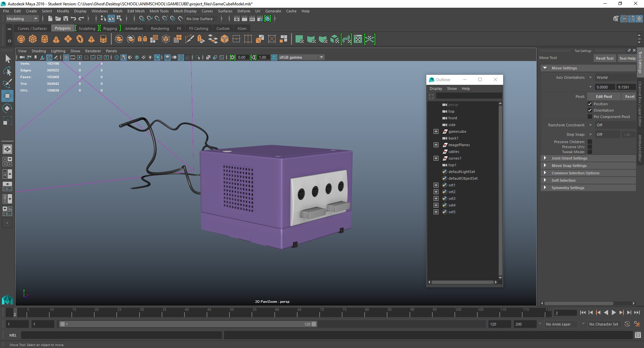Toggle the Orientation checkbox under Pivot
Viewport: 644px width, 348px height.
(590, 110)
